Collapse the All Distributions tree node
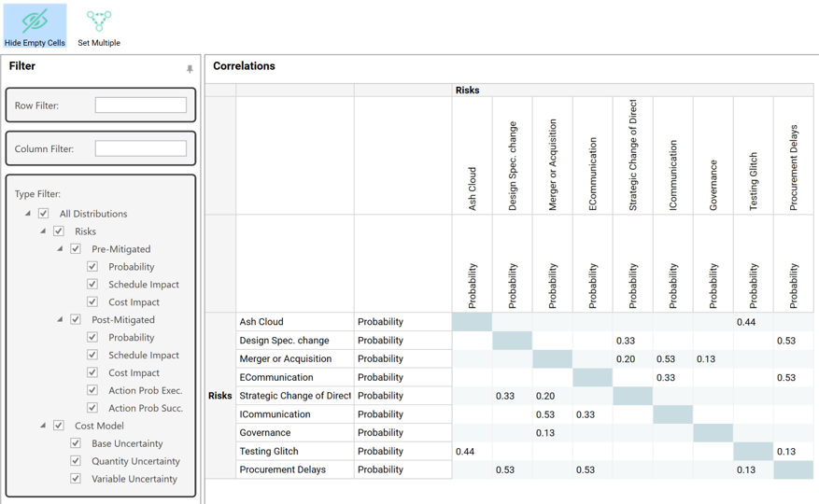The width and height of the screenshot is (819, 504). [28, 214]
